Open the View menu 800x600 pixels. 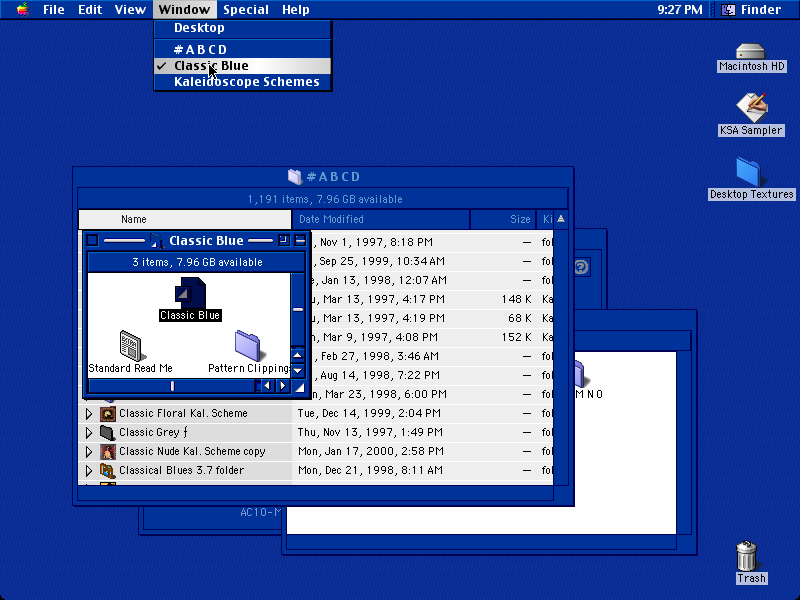click(130, 10)
